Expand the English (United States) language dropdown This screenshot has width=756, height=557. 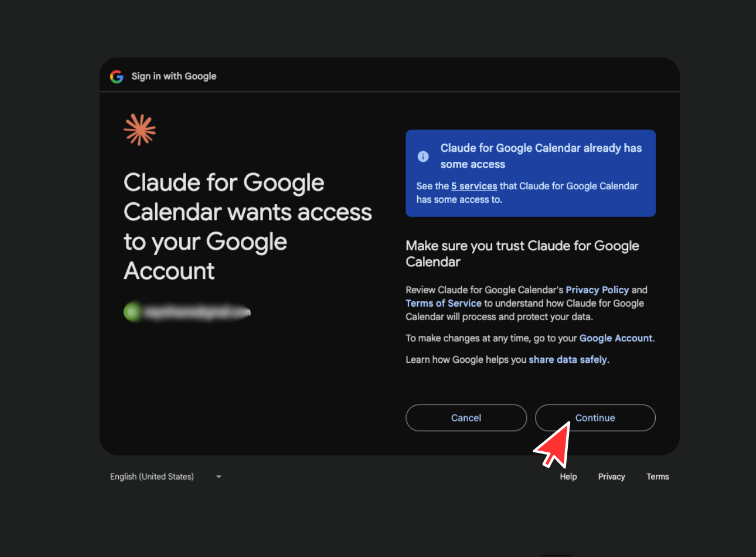pos(166,476)
